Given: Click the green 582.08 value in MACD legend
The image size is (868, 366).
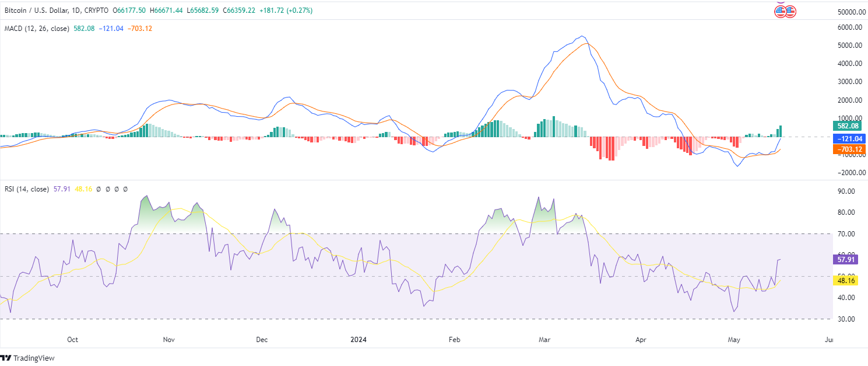Looking at the screenshot, I should coord(85,29).
